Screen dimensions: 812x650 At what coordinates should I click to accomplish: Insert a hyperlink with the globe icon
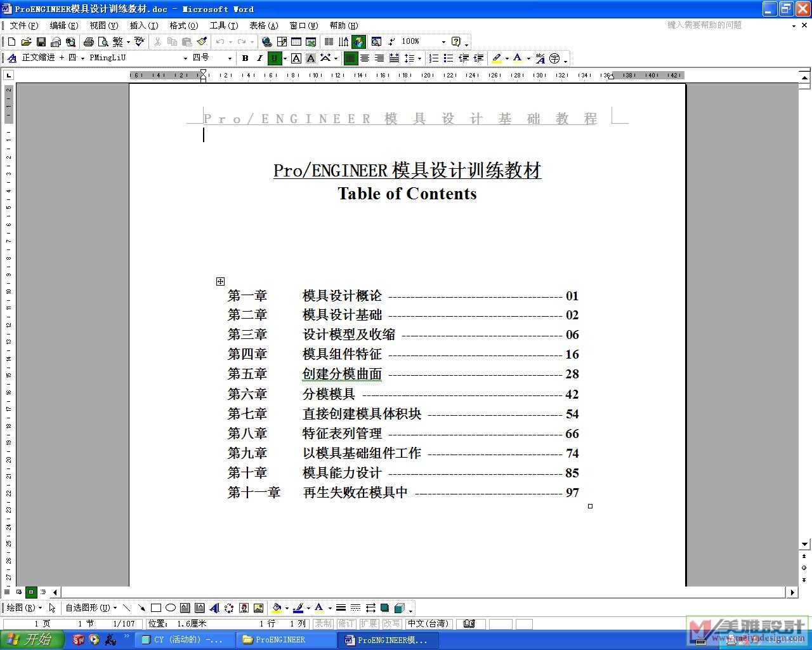tap(267, 42)
